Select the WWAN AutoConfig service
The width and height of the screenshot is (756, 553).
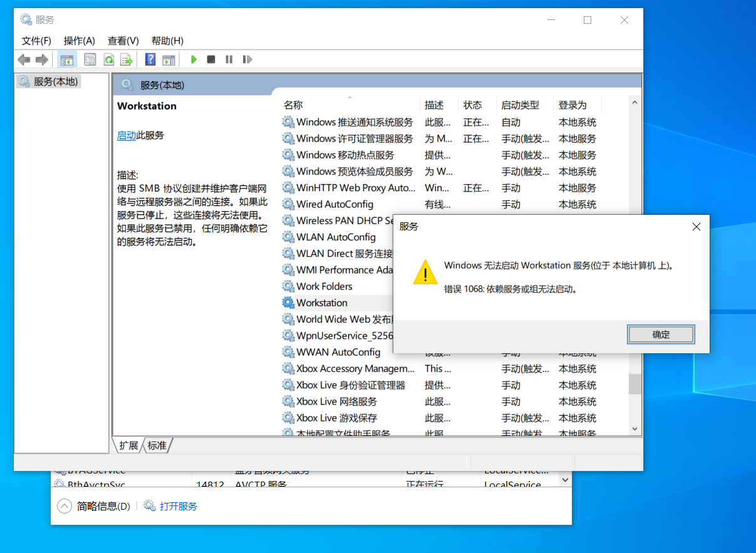(337, 352)
